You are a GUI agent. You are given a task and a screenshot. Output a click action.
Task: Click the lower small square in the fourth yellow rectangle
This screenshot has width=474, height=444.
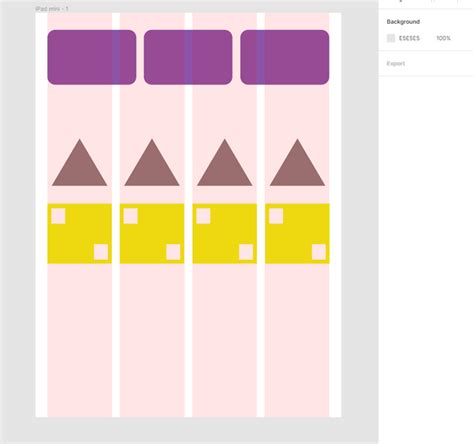click(319, 252)
